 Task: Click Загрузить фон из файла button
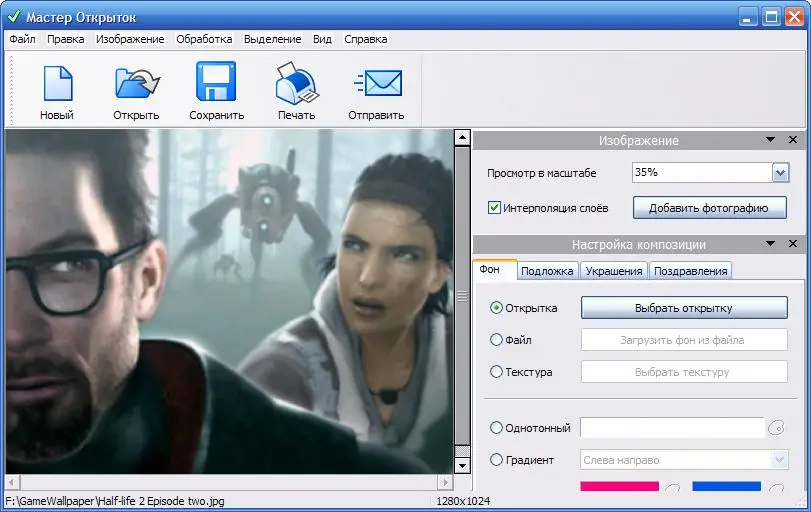(x=684, y=340)
